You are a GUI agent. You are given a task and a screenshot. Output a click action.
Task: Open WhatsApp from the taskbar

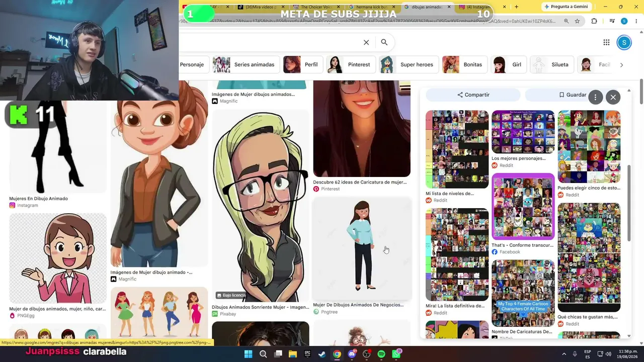(396, 354)
